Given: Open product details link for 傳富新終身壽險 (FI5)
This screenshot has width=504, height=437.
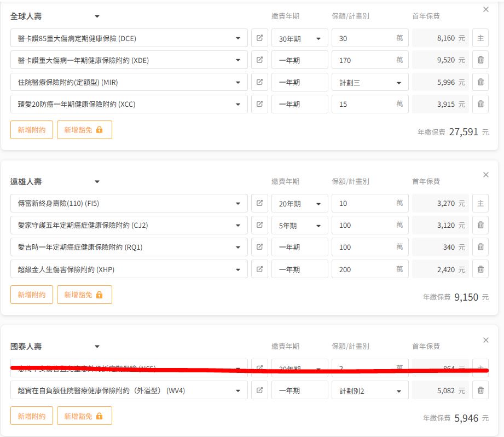Looking at the screenshot, I should coord(259,203).
